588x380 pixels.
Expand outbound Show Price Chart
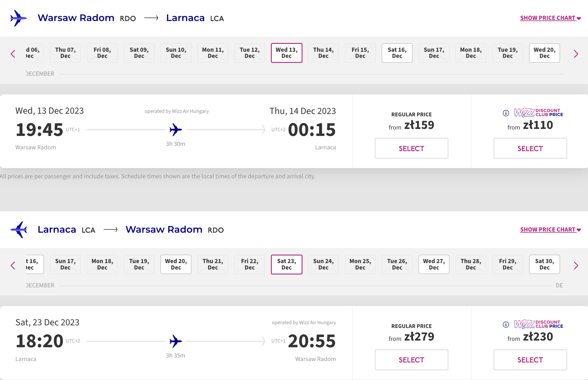pos(550,18)
